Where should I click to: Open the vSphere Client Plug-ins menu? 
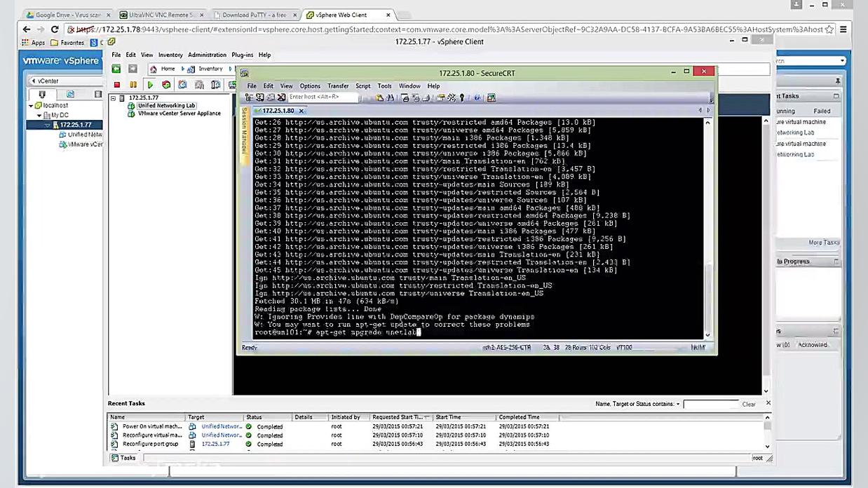click(x=243, y=55)
